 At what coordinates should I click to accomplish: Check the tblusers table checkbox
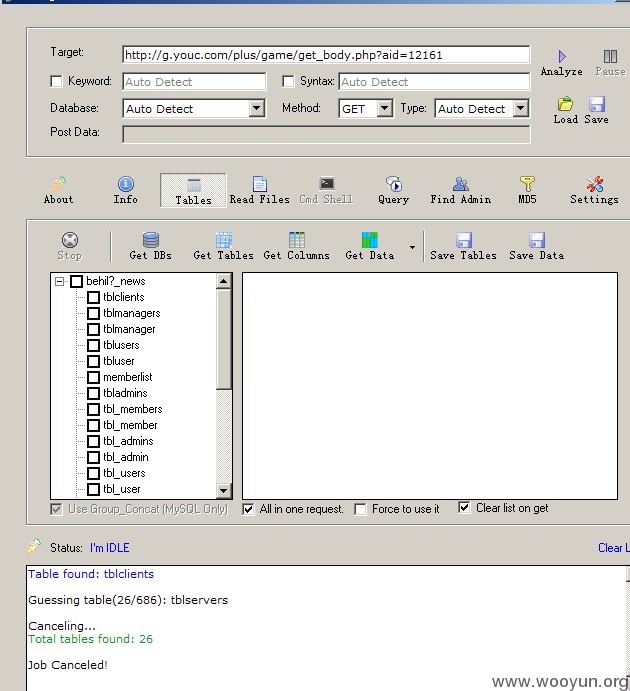click(x=93, y=346)
